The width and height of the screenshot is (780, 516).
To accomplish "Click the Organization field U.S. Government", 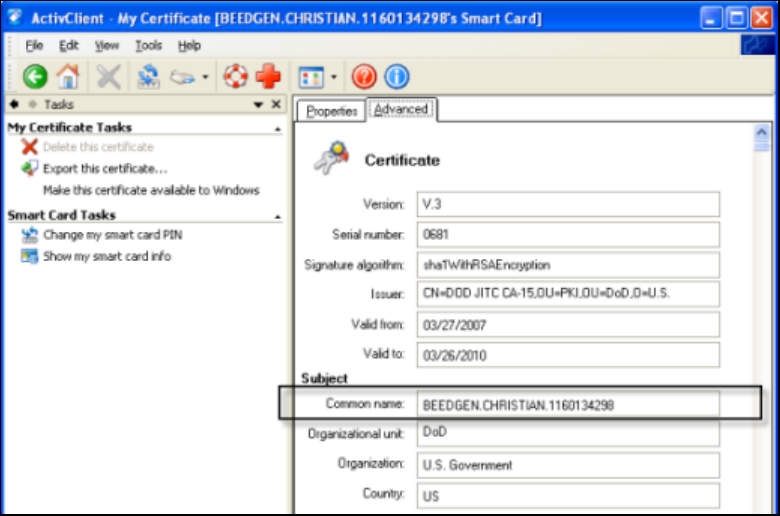I will (568, 465).
